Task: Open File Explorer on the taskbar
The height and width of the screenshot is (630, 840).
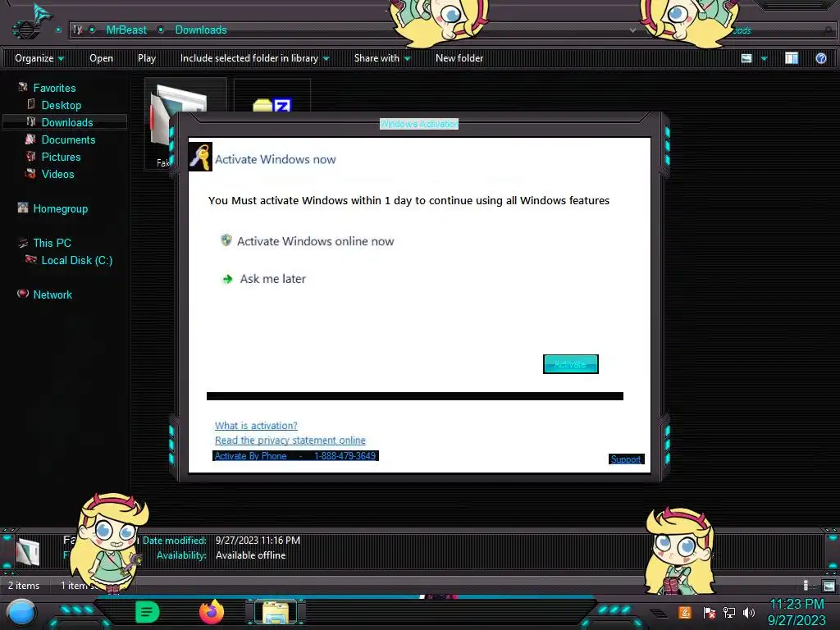Action: pyautogui.click(x=276, y=612)
